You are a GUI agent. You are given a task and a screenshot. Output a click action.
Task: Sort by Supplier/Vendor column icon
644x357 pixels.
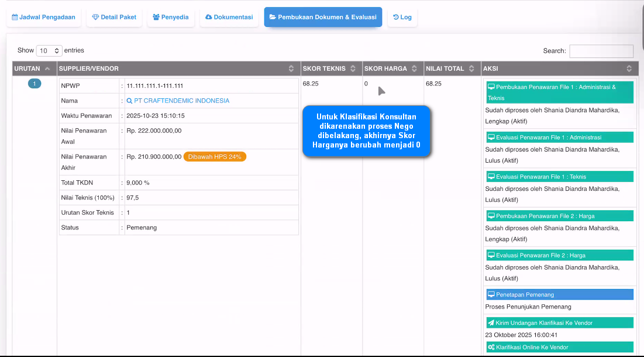click(x=291, y=68)
